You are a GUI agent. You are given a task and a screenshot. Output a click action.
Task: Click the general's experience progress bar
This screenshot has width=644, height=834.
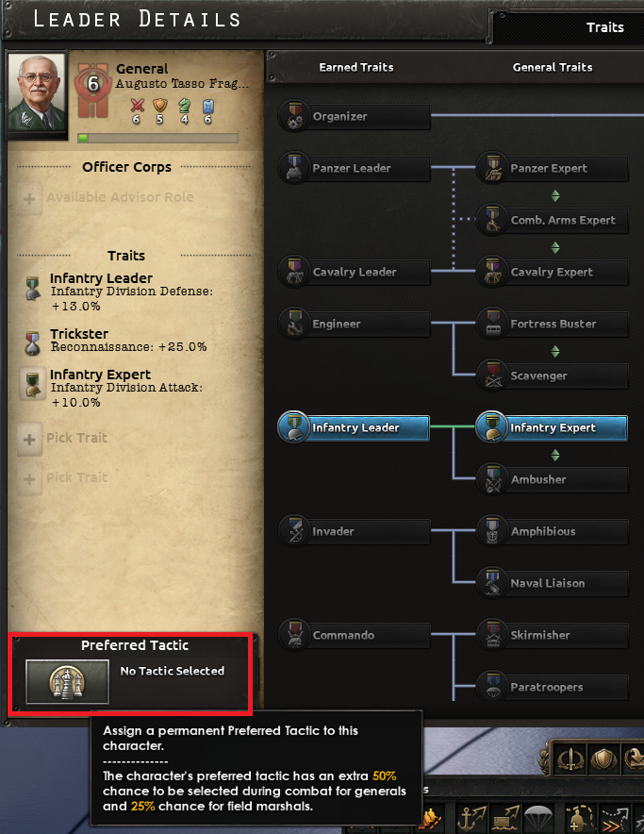coord(157,139)
